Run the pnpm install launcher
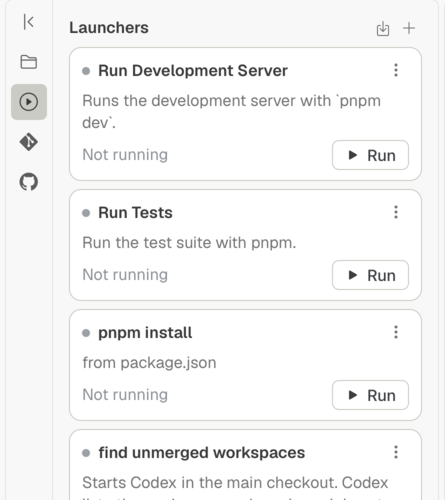445x500 pixels. pyautogui.click(x=370, y=395)
